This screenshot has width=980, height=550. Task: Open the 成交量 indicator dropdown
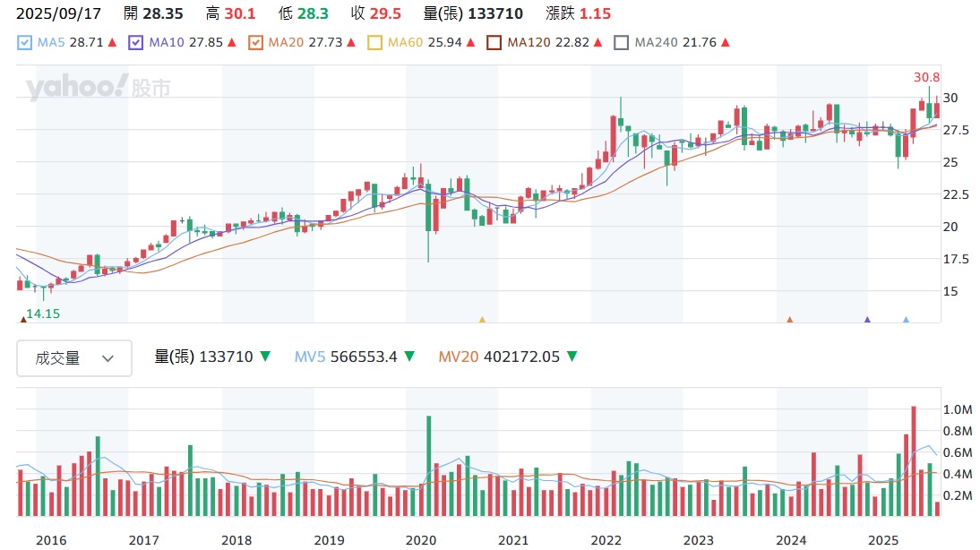(74, 358)
